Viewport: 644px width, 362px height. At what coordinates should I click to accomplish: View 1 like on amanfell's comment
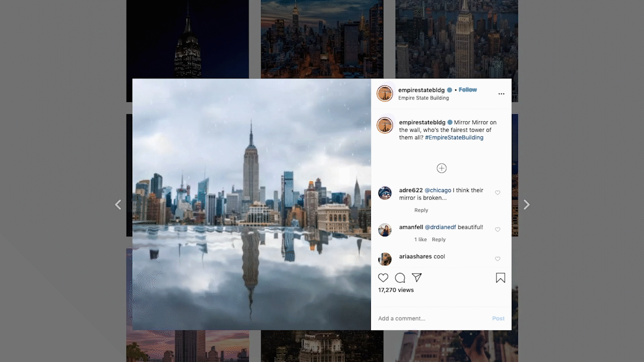click(x=421, y=240)
